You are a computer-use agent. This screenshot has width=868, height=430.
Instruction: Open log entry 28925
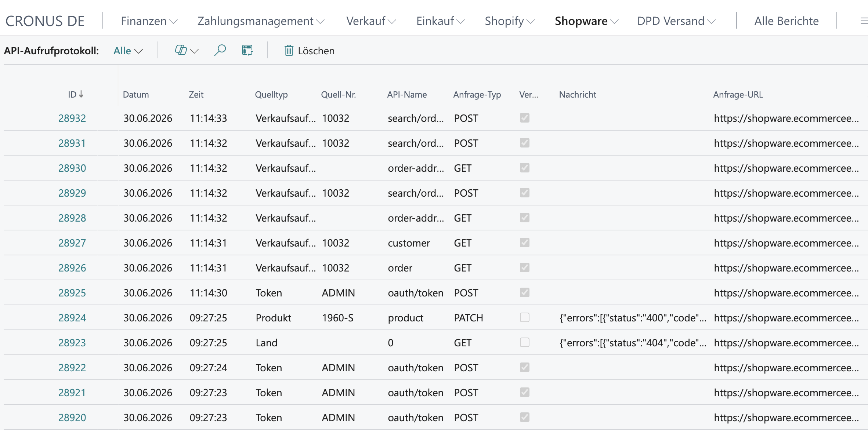coord(72,293)
